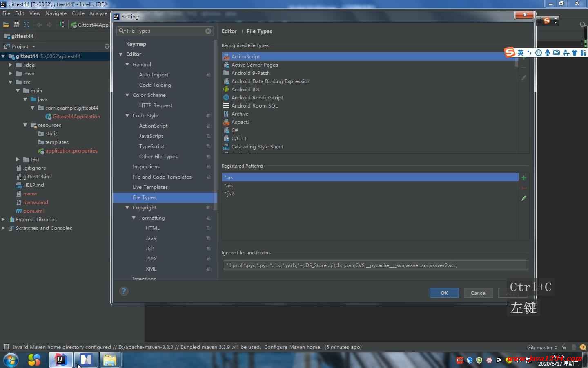Clear the File Types search field

[x=208, y=31]
